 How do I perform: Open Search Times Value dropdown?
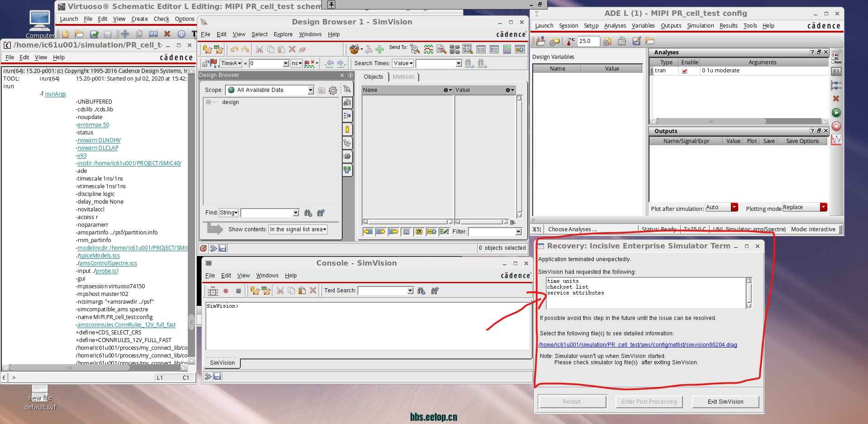click(403, 63)
